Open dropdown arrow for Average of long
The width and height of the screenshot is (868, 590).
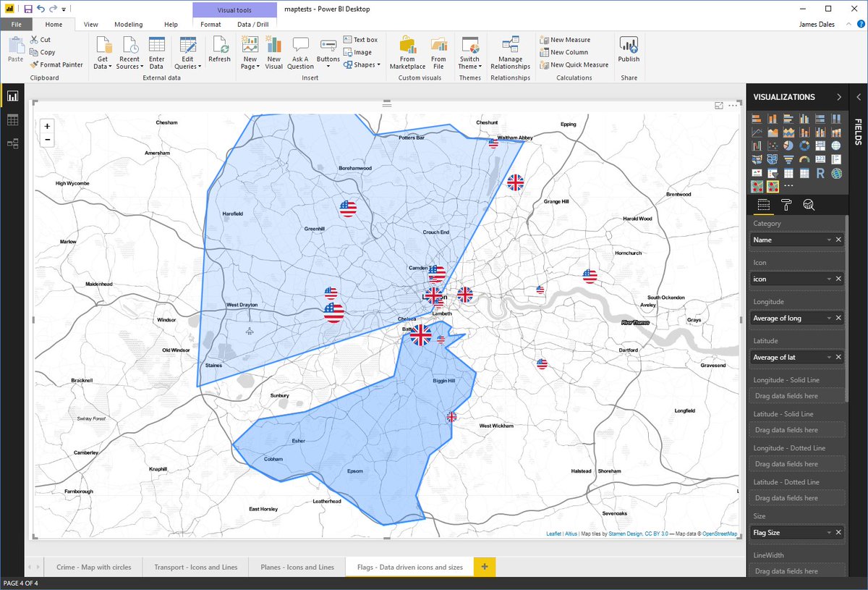click(829, 318)
